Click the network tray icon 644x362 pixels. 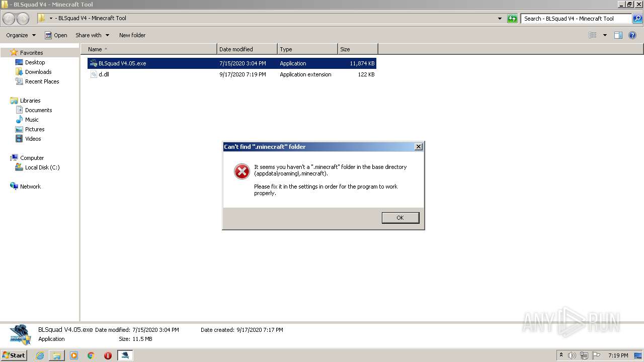(x=584, y=355)
